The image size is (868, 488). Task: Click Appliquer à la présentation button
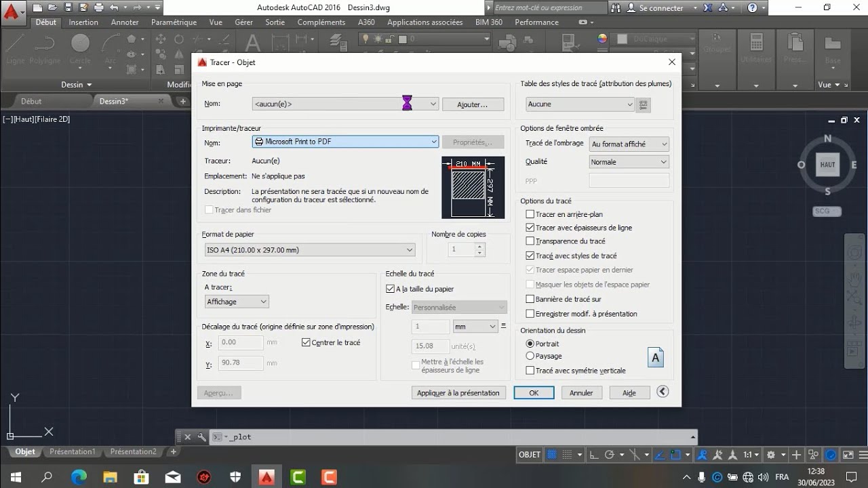coord(458,392)
